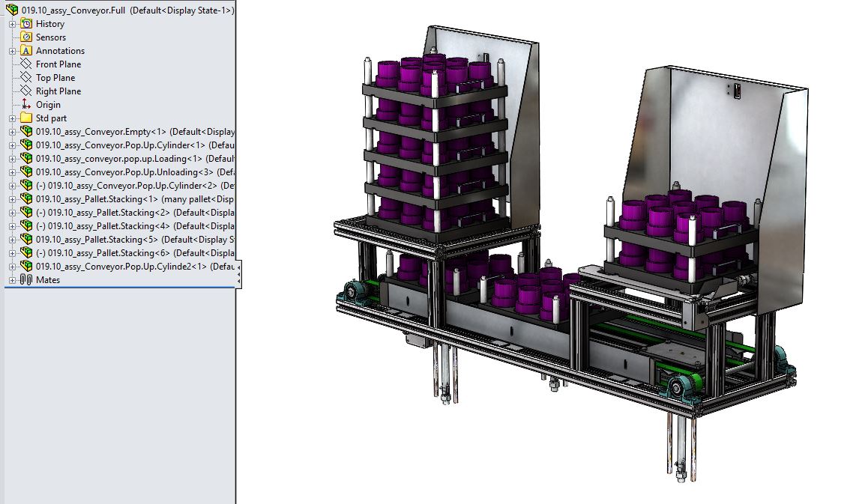
Task: Expand the Mates folder
Action: pos(13,280)
